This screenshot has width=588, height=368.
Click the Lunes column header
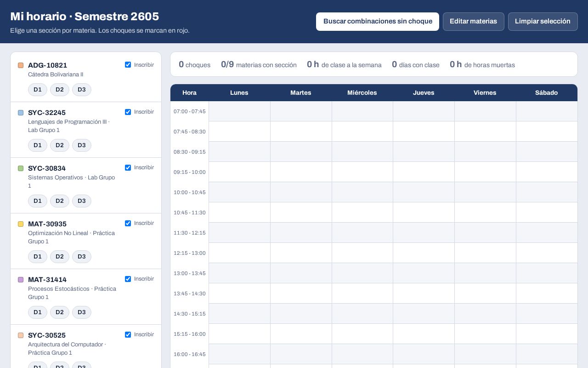[239, 92]
